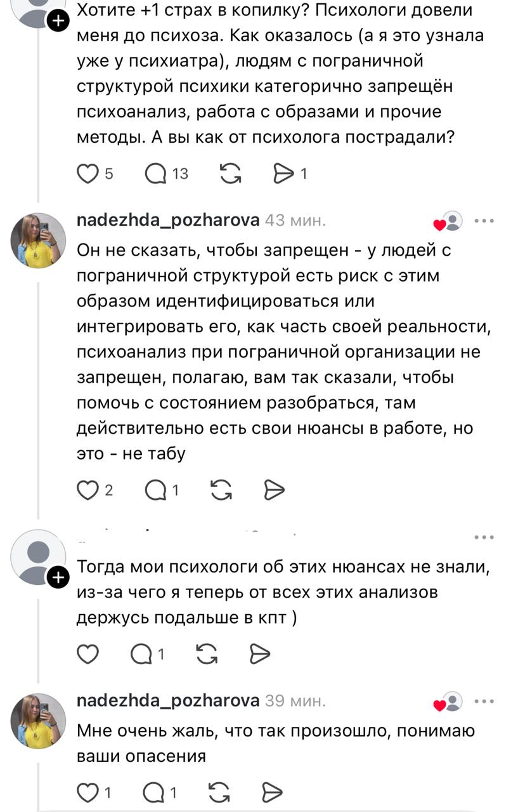Share nadezhda_pozharova's 43 min comment

tap(274, 490)
